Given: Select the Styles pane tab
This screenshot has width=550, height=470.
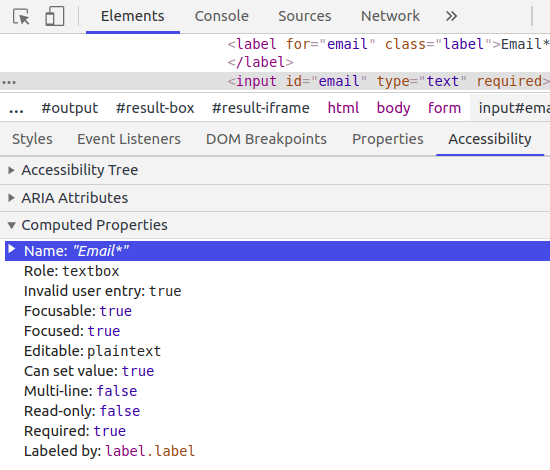Looking at the screenshot, I should pyautogui.click(x=32, y=139).
